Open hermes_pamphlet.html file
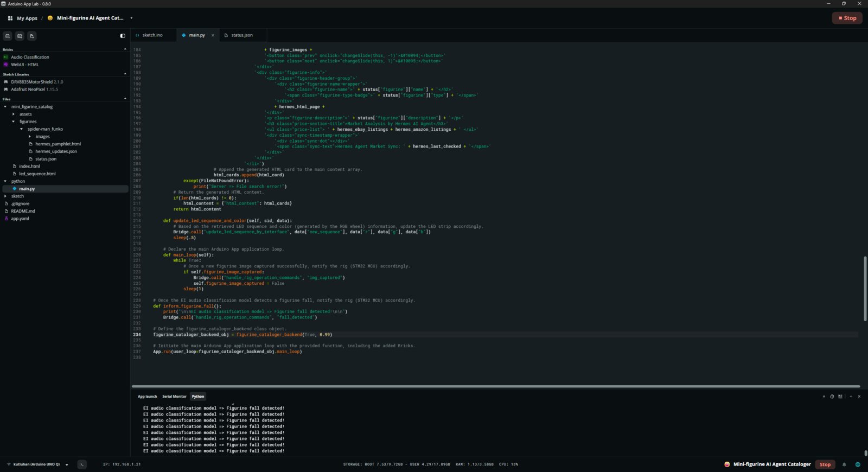The height and width of the screenshot is (472, 868). click(58, 144)
